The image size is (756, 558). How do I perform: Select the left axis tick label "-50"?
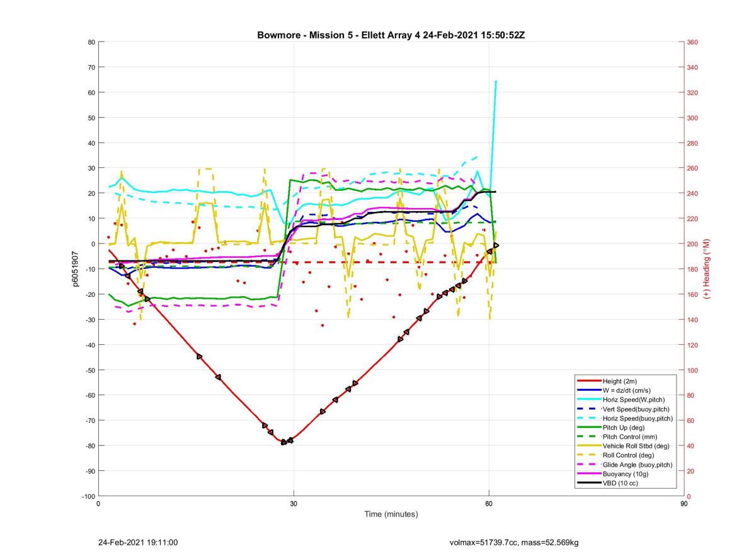click(x=89, y=370)
